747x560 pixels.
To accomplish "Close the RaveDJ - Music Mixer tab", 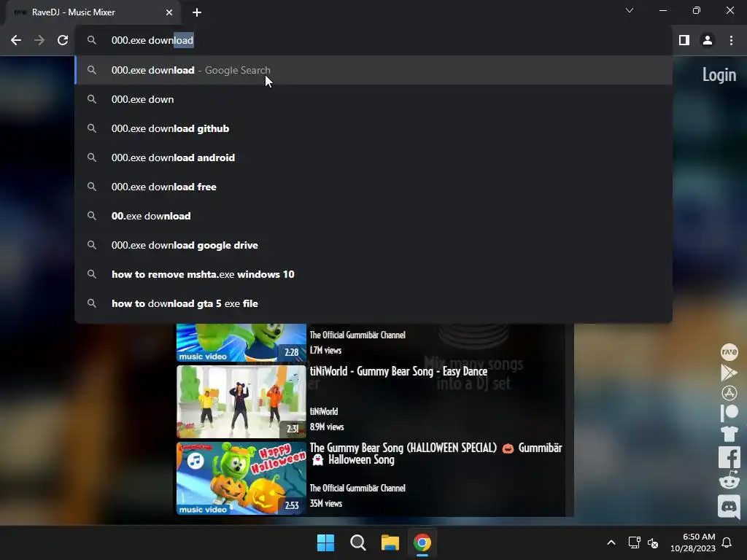I will tap(169, 12).
